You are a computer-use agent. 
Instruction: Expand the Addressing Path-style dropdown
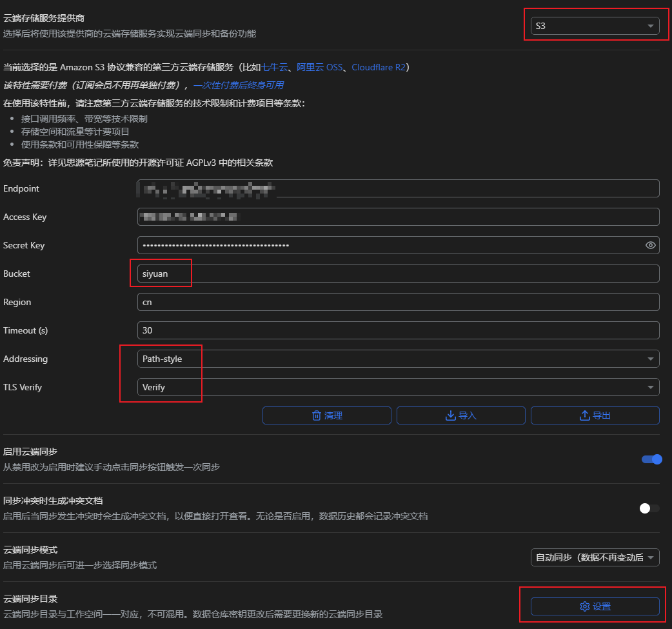[x=398, y=359]
